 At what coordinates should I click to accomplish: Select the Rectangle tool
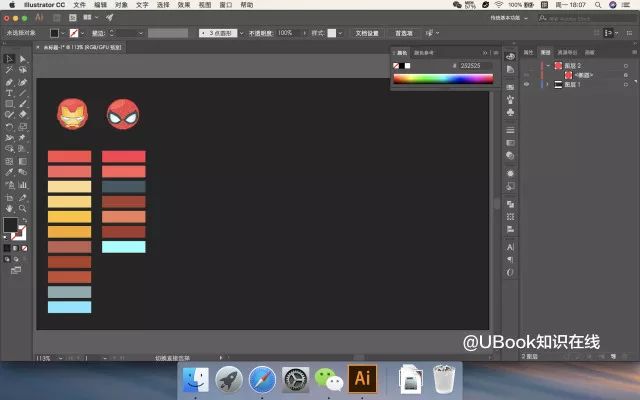click(9, 104)
